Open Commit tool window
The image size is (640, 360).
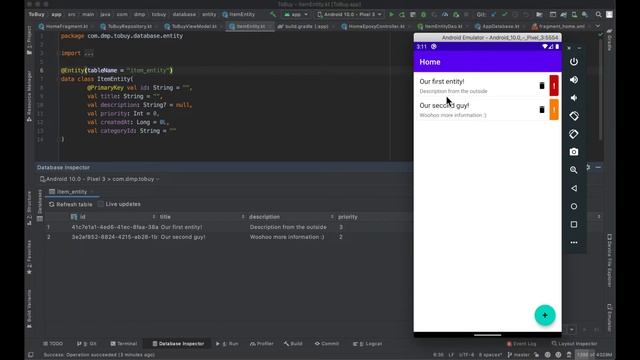click(x=327, y=344)
